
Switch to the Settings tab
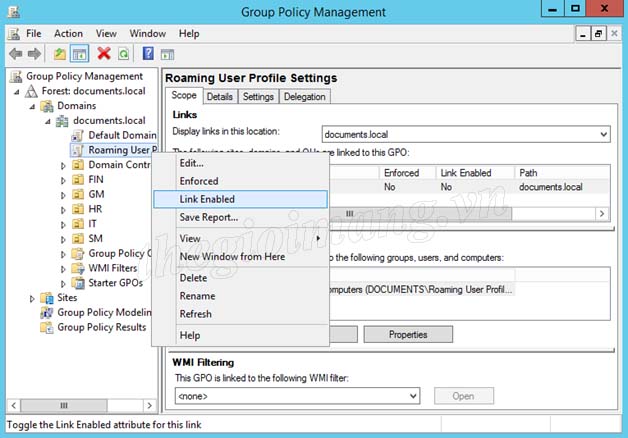(x=258, y=97)
